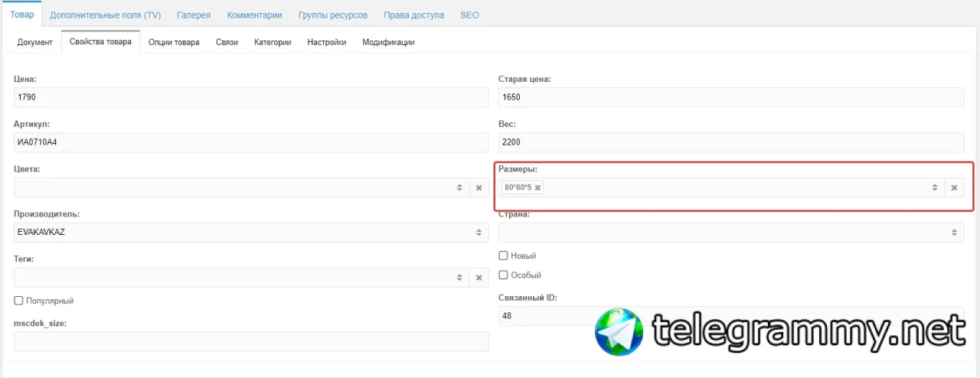Open the Дополнительные поля (TV) tab
The width and height of the screenshot is (980, 378).
(106, 15)
